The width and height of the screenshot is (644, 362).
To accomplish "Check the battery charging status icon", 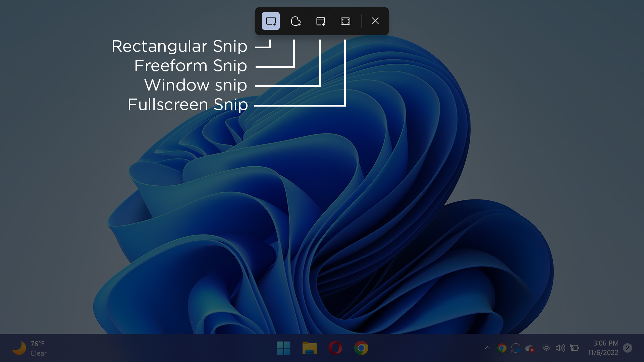I will coord(575,348).
